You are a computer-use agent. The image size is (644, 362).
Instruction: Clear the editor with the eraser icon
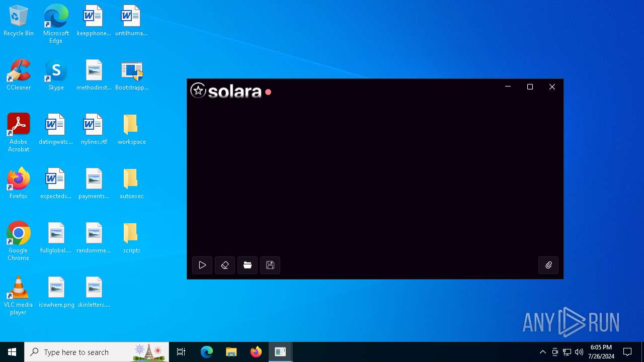coord(225,265)
